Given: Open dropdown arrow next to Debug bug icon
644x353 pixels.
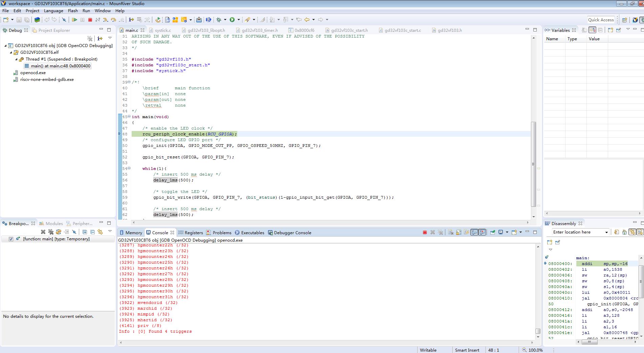Looking at the screenshot, I should (x=225, y=20).
